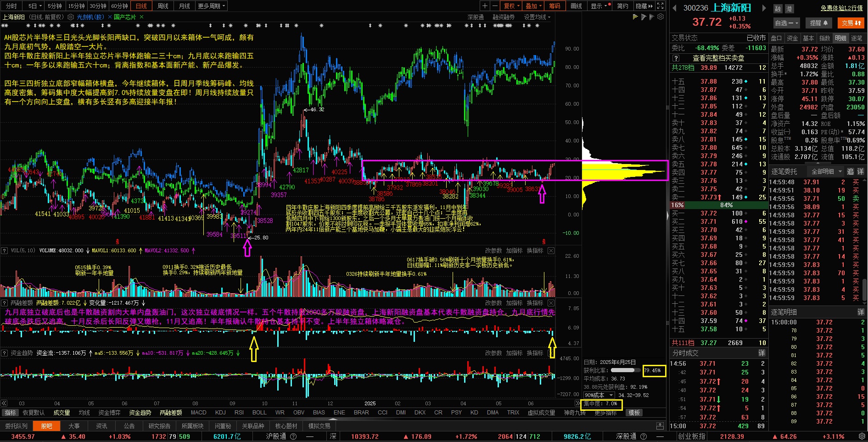This screenshot has height=442, width=868.
Task: Set a price alert with 提醒 bell
Action: click(819, 23)
